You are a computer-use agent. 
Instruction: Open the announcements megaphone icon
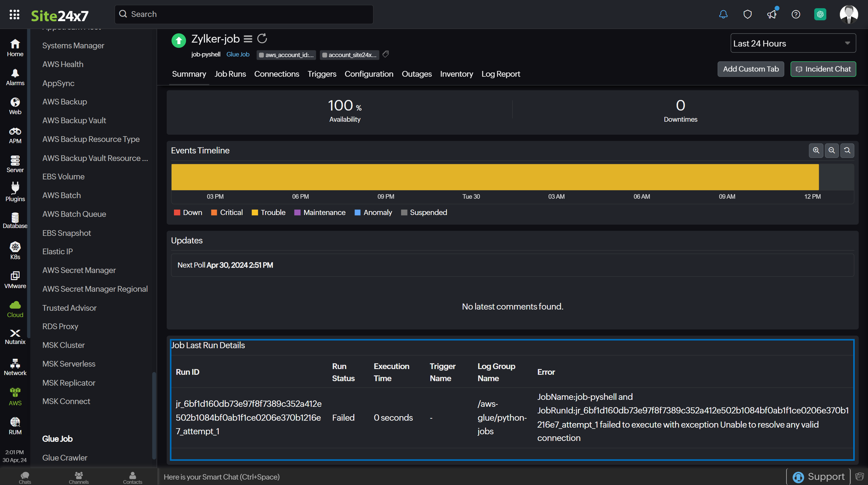pyautogui.click(x=772, y=14)
